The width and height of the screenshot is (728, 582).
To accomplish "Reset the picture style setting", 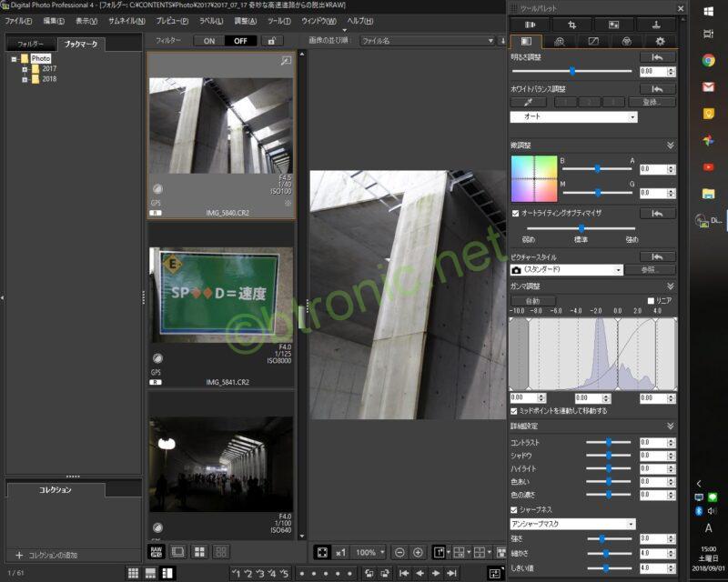I will (x=657, y=256).
